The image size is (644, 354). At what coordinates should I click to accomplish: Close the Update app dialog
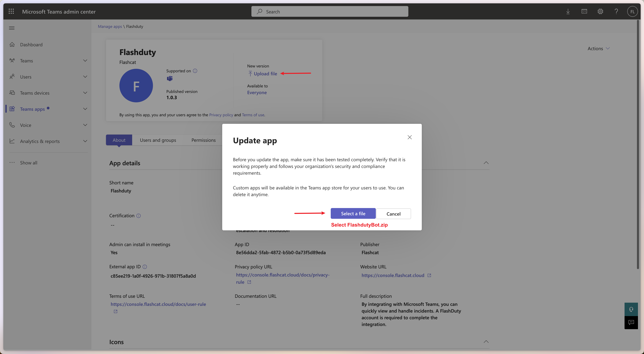pyautogui.click(x=410, y=137)
